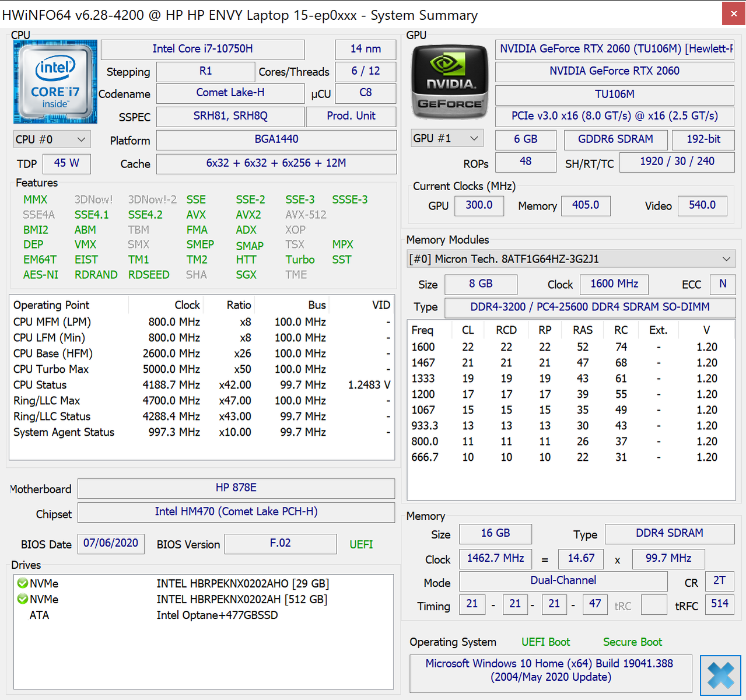The height and width of the screenshot is (700, 746).
Task: Open the CPU #0 selector dropdown
Action: (x=52, y=139)
